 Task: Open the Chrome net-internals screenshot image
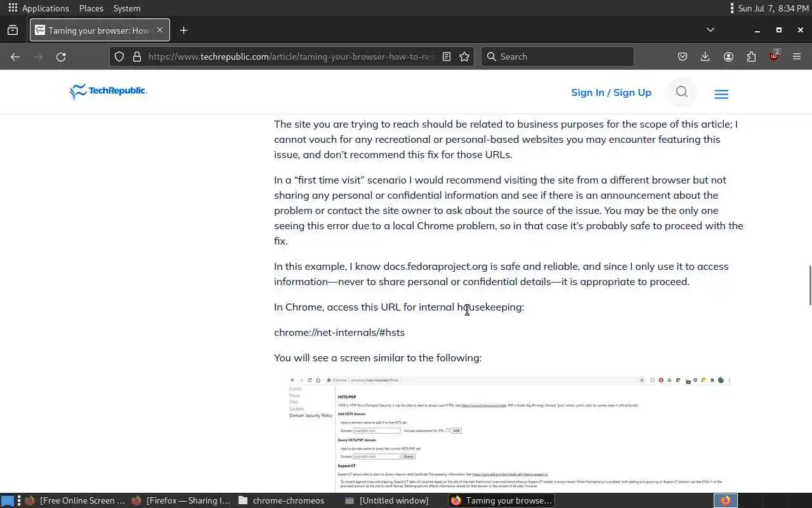pyautogui.click(x=509, y=434)
